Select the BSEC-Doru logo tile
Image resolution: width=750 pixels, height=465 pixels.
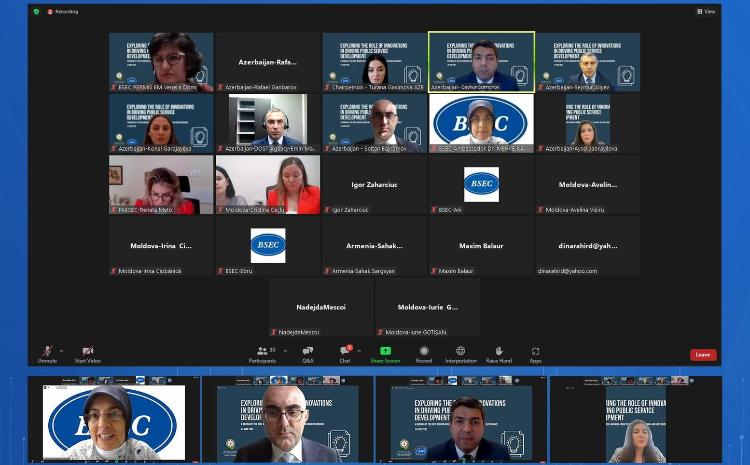click(x=268, y=245)
